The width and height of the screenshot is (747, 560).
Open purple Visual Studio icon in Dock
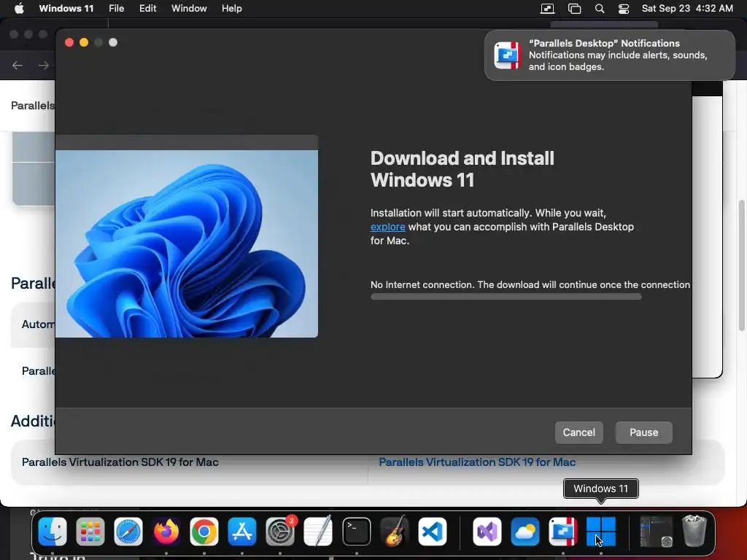pos(487,531)
